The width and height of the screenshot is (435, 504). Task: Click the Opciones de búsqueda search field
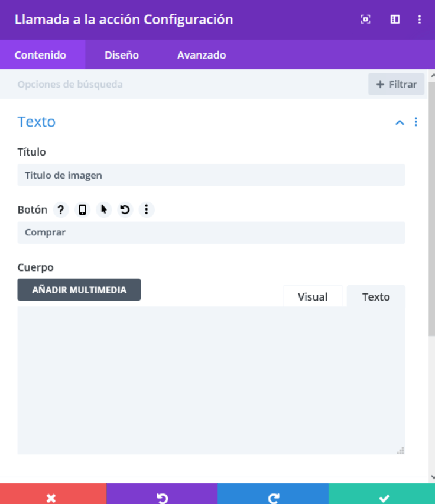click(184, 84)
